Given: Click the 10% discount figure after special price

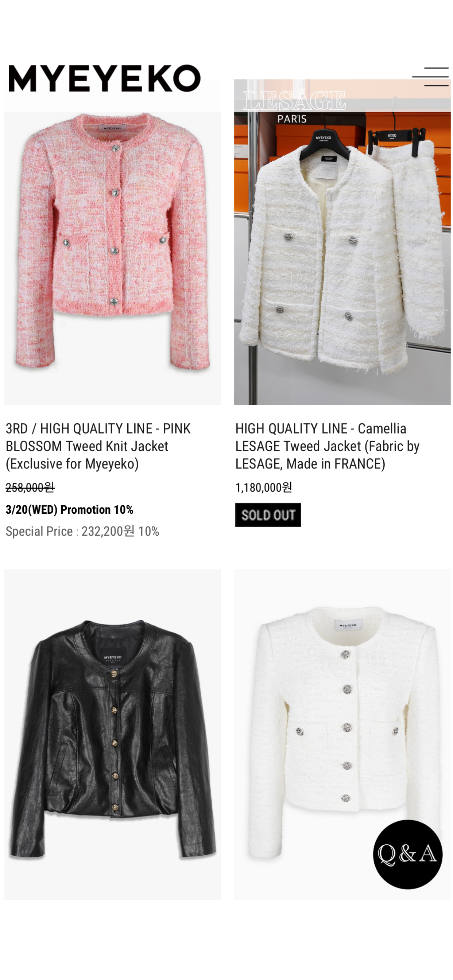Looking at the screenshot, I should pos(148,532).
